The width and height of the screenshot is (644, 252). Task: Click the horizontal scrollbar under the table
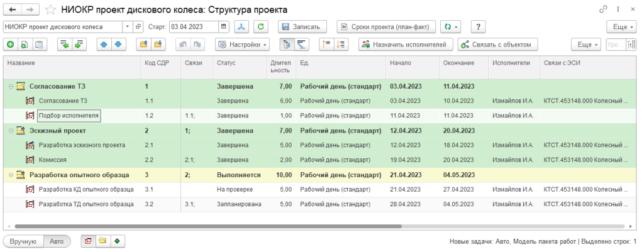(x=208, y=226)
